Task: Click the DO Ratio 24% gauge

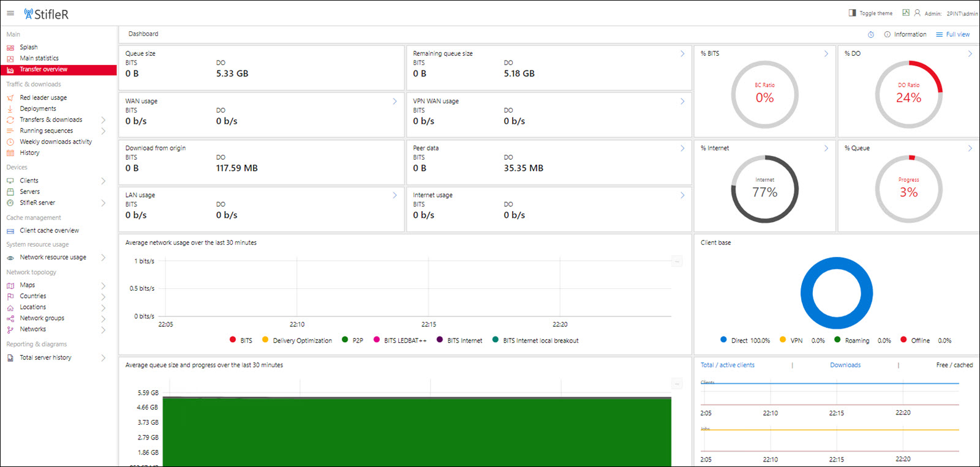Action: tap(908, 94)
